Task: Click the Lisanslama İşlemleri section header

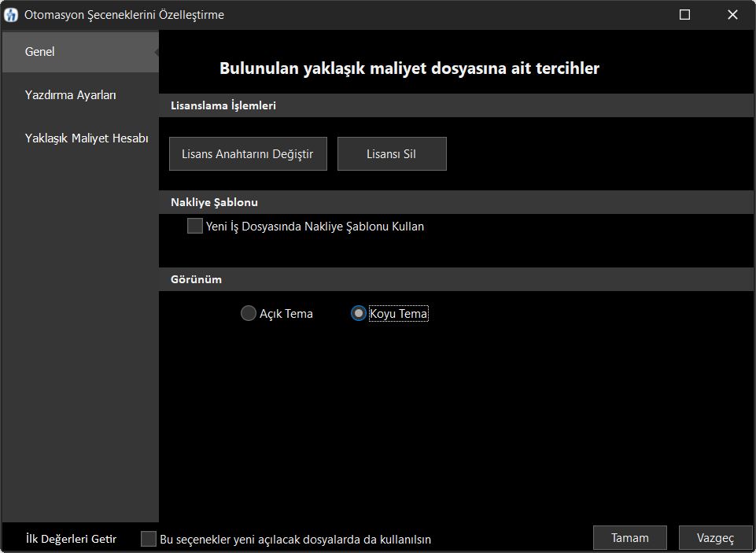Action: point(456,105)
